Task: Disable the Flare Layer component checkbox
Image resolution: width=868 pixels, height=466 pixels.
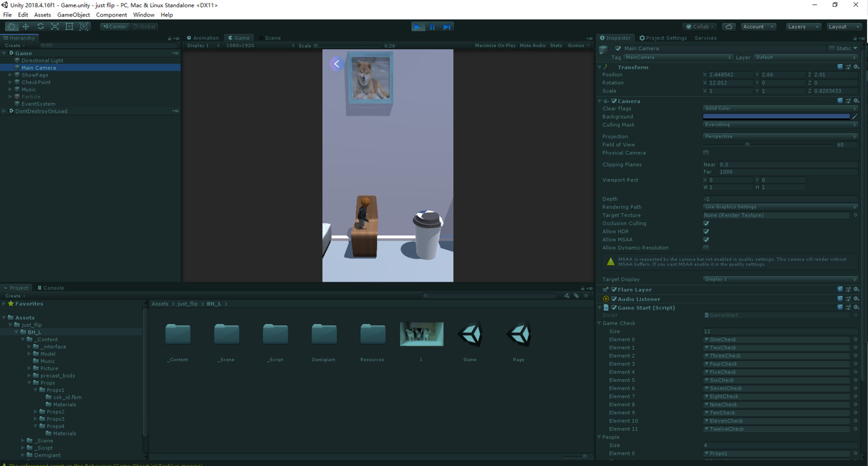Action: (x=614, y=289)
